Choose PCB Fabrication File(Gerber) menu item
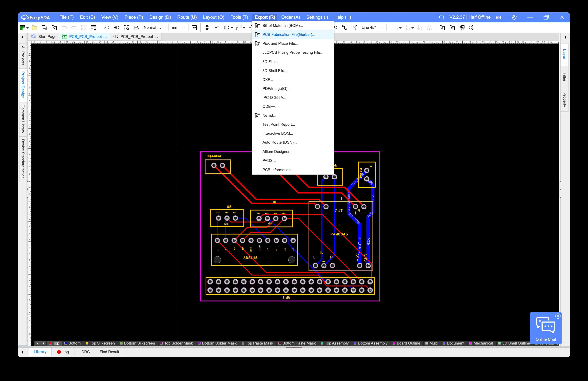588x381 pixels. click(289, 35)
